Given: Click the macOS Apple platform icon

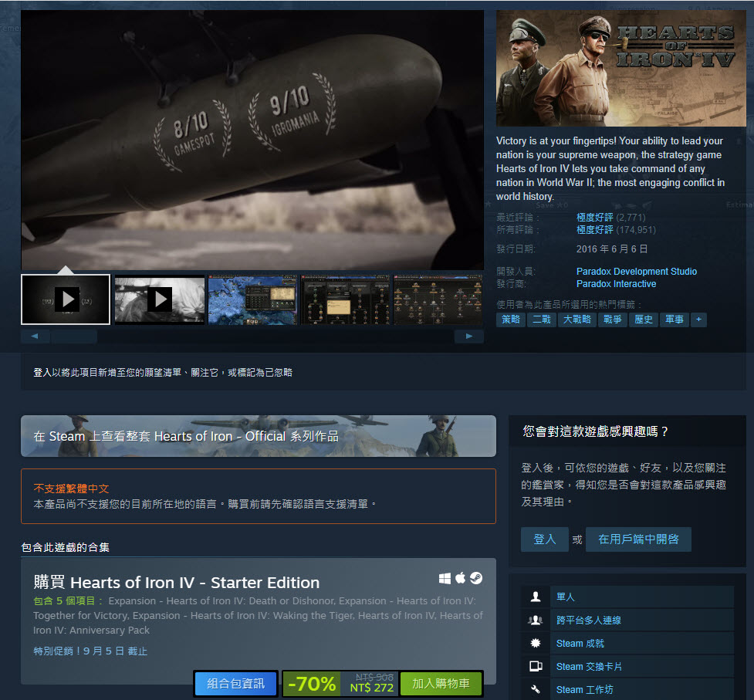Looking at the screenshot, I should [461, 578].
